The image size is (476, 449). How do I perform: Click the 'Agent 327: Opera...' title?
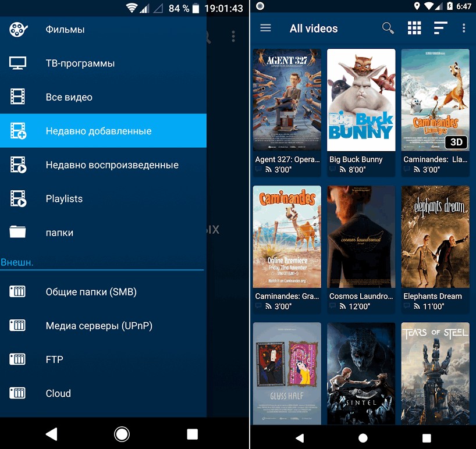287,159
